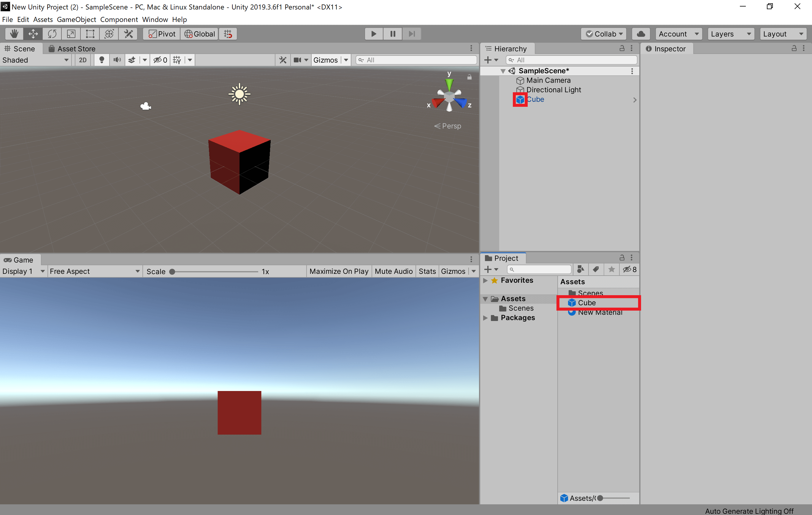Click the Create menu plus icon in Project panel

coord(489,269)
